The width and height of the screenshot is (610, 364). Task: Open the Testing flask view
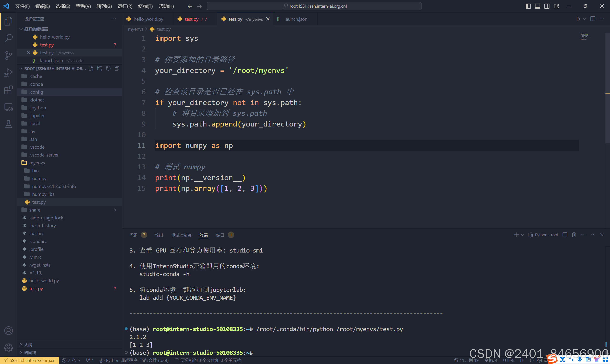coord(9,124)
